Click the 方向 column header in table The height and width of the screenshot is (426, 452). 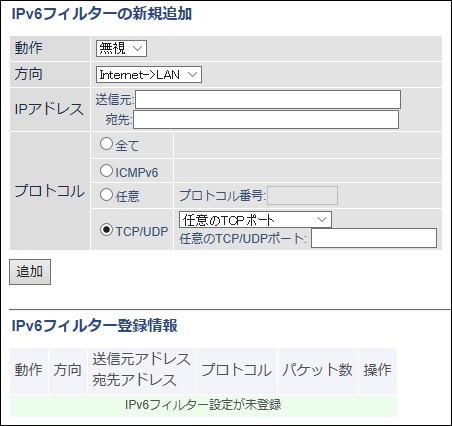[x=68, y=371]
